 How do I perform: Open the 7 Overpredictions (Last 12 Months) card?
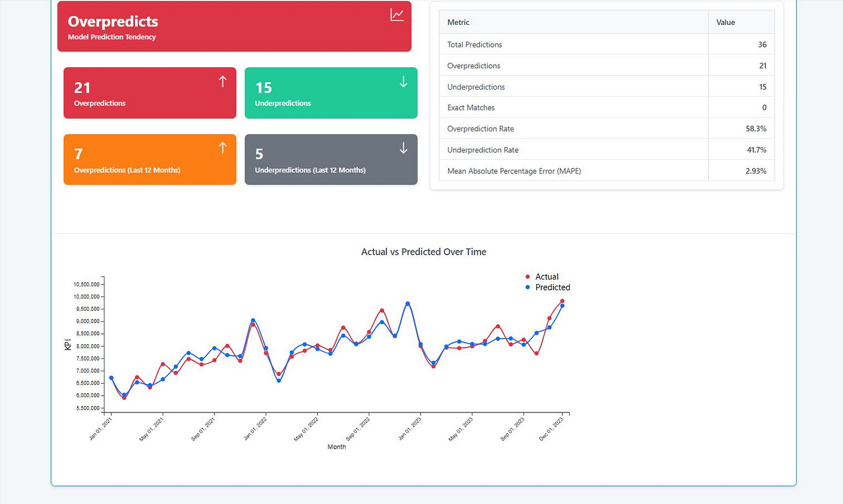(150, 160)
